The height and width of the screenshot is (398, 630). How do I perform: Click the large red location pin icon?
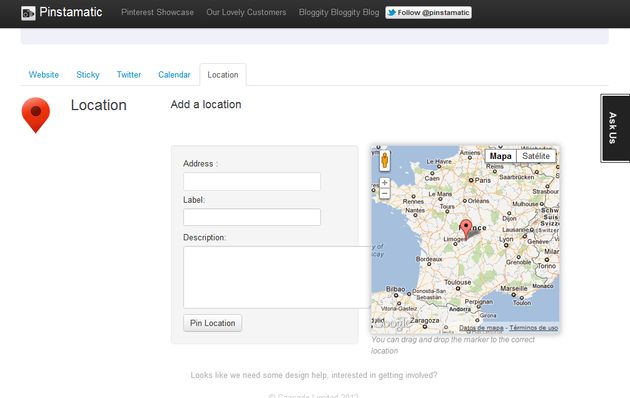tap(36, 115)
